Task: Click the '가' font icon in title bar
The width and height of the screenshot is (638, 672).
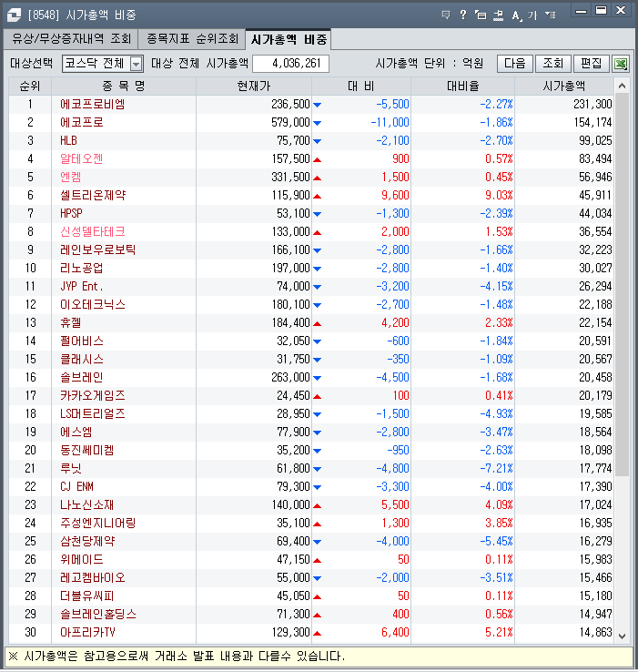Action: tap(532, 15)
